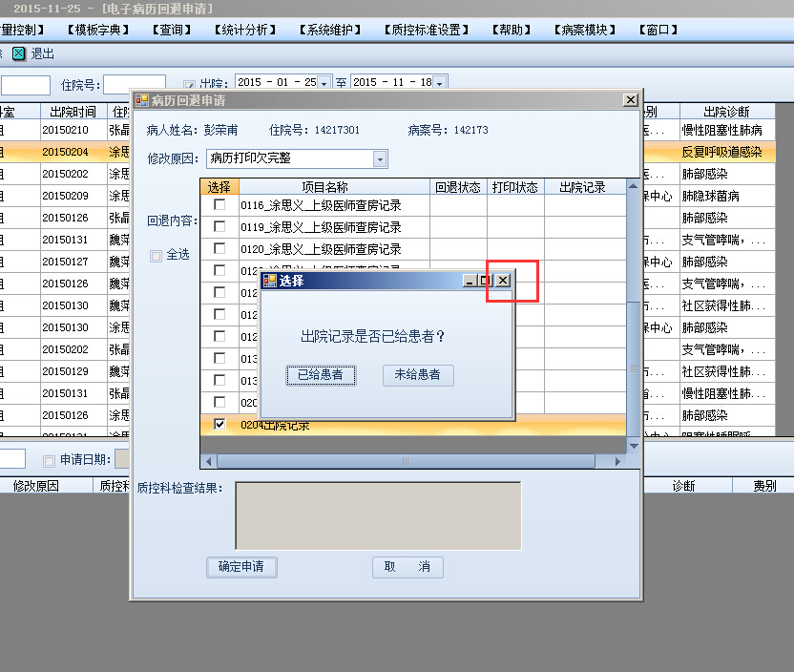The width and height of the screenshot is (794, 672).
Task: Minimize the 选择 popup window
Action: pyautogui.click(x=470, y=280)
